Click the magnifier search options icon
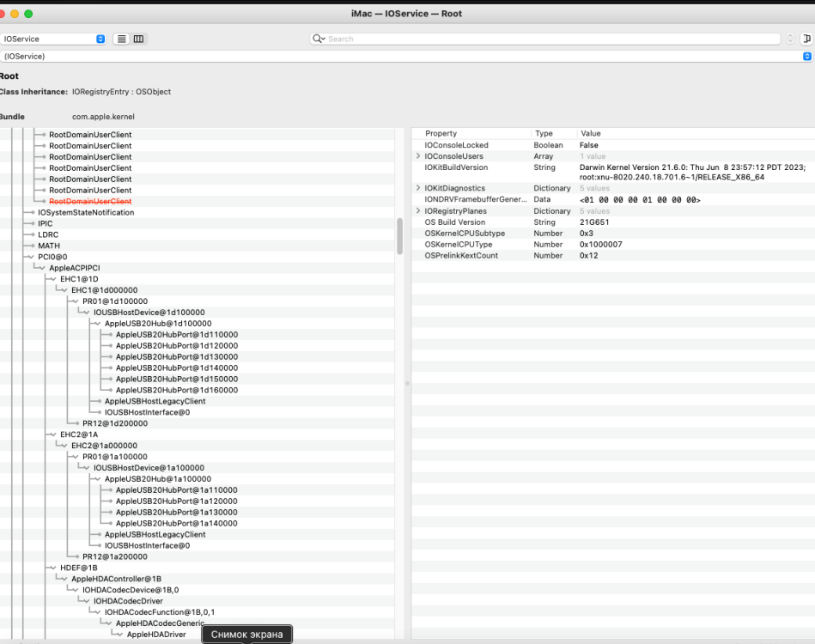 coord(319,39)
